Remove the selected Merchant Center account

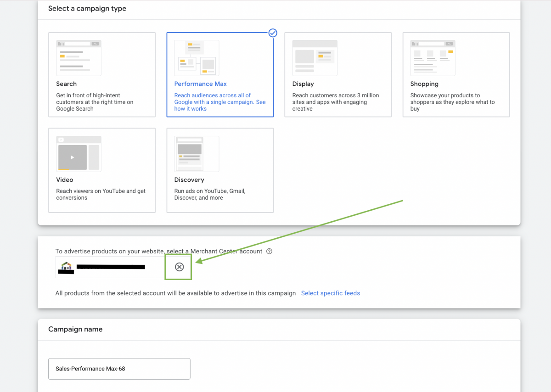(179, 267)
